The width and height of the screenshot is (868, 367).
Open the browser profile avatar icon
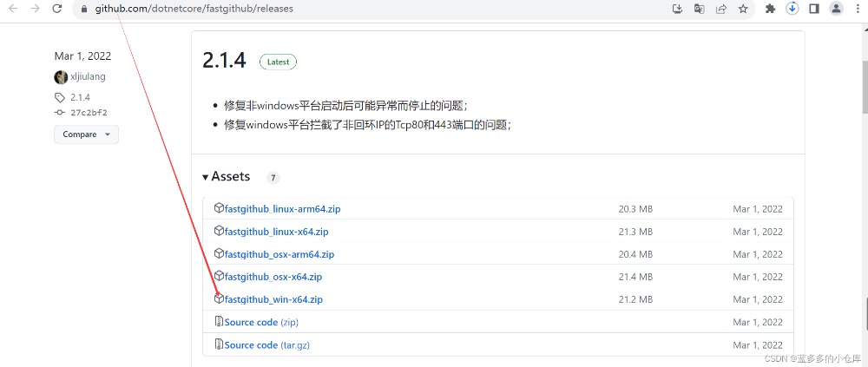coord(836,9)
